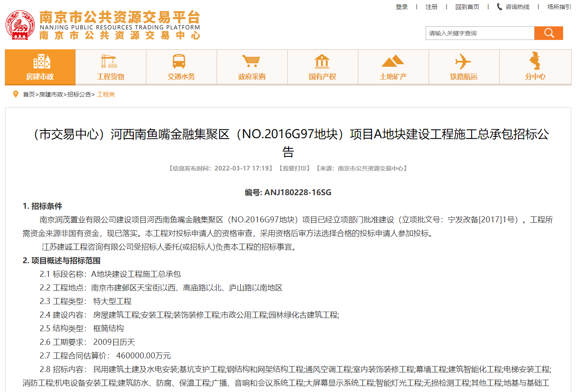The height and width of the screenshot is (392, 578).
Task: Click the 分中心 map icon
Action: (x=535, y=61)
